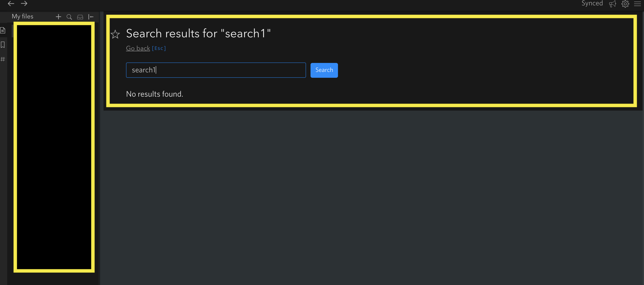Click the Go back link
Viewport: 644px width, 285px height.
(137, 48)
